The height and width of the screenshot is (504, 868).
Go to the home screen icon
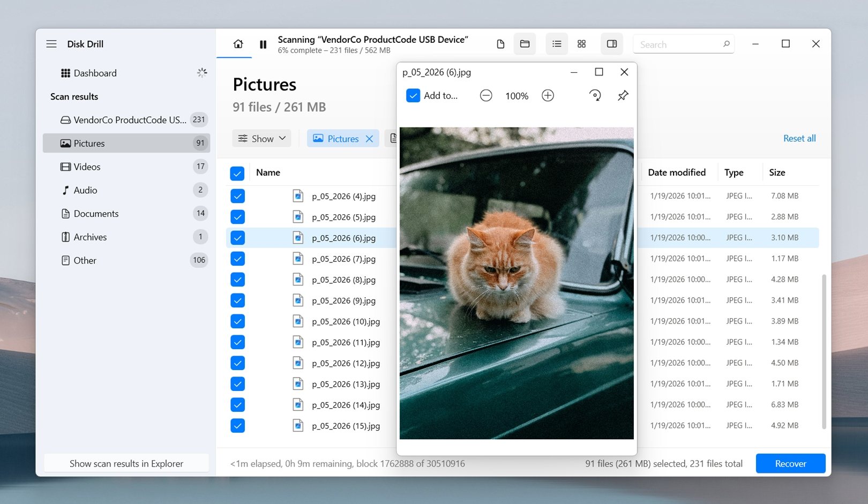(238, 44)
